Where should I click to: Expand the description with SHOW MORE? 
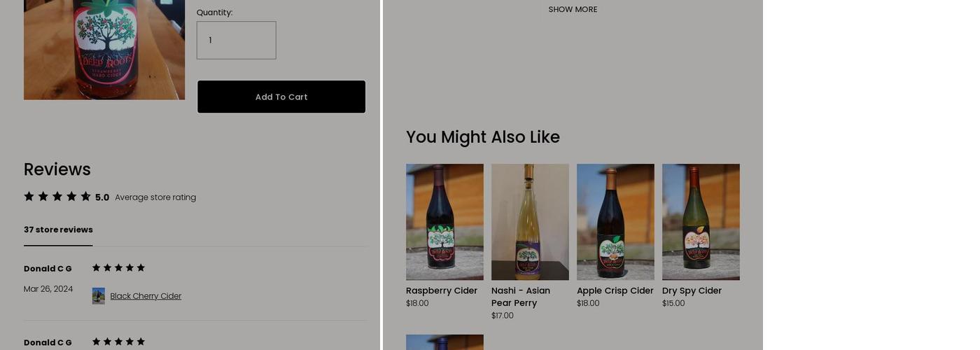pos(573,10)
